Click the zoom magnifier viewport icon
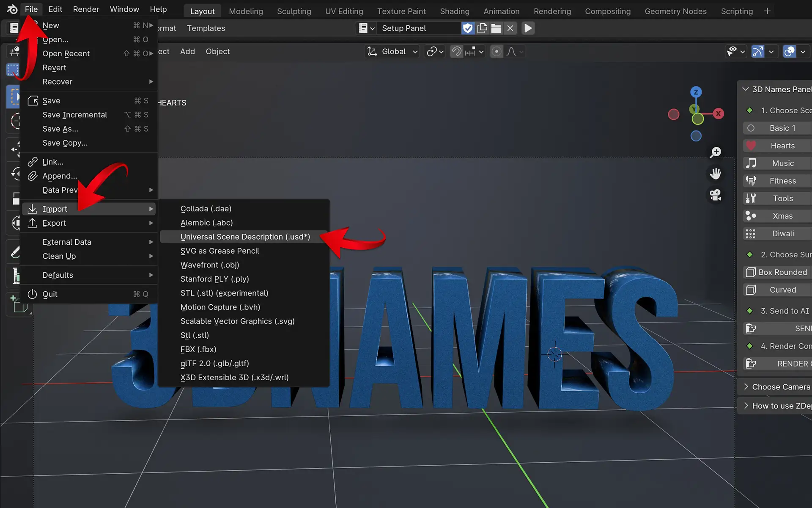This screenshot has width=812, height=508. tap(716, 152)
